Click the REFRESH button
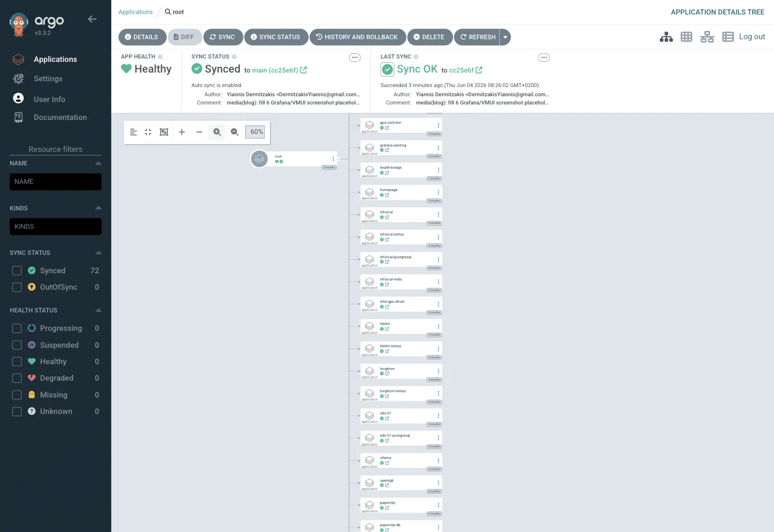Screen dimensions: 774x532 [x=477, y=37]
